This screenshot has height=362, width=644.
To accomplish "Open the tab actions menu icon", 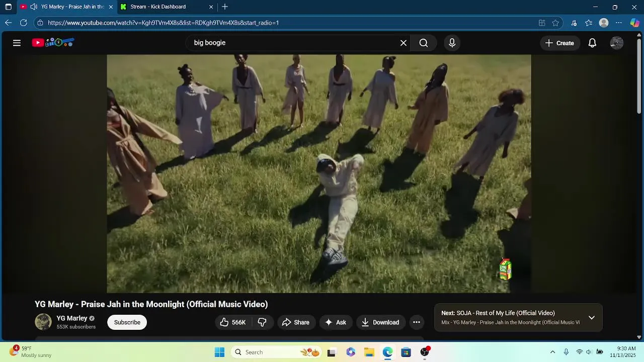I will coord(8,7).
